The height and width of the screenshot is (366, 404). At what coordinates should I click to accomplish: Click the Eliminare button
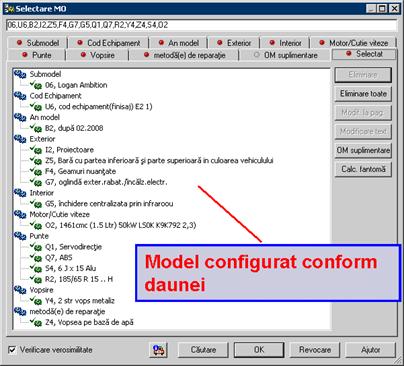pos(363,75)
